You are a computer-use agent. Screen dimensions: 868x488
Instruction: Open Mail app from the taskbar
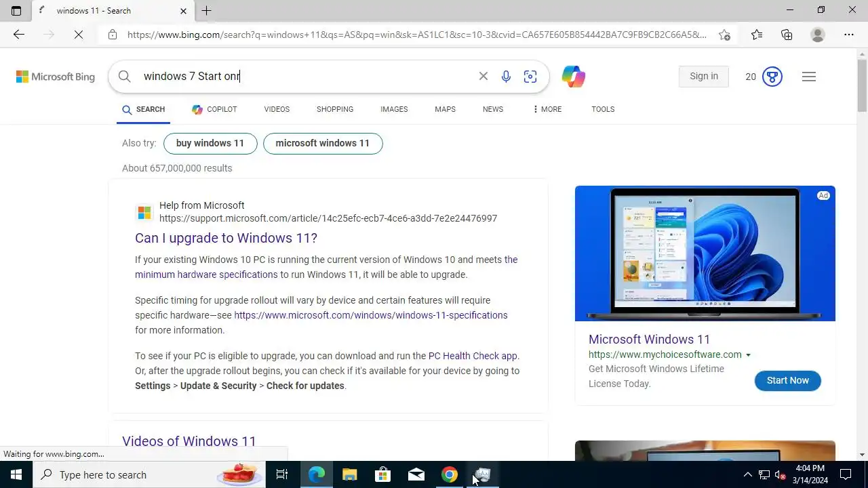click(416, 474)
